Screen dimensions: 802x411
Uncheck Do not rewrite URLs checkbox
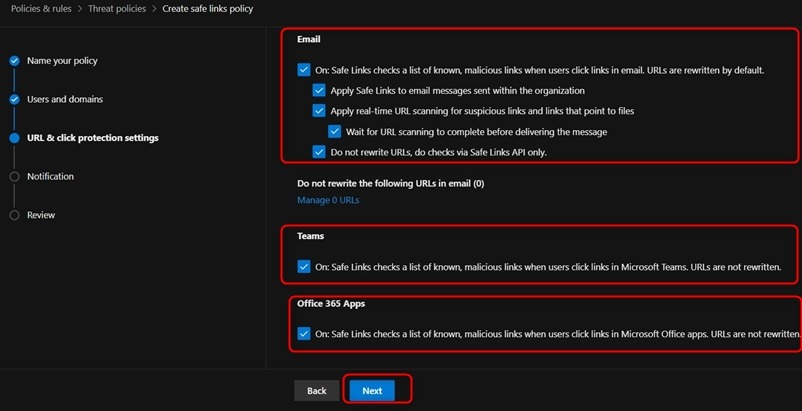click(319, 152)
